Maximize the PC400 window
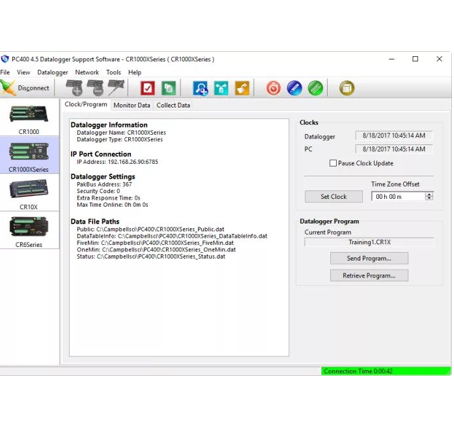Image resolution: width=454 pixels, height=445 pixels. (x=415, y=59)
